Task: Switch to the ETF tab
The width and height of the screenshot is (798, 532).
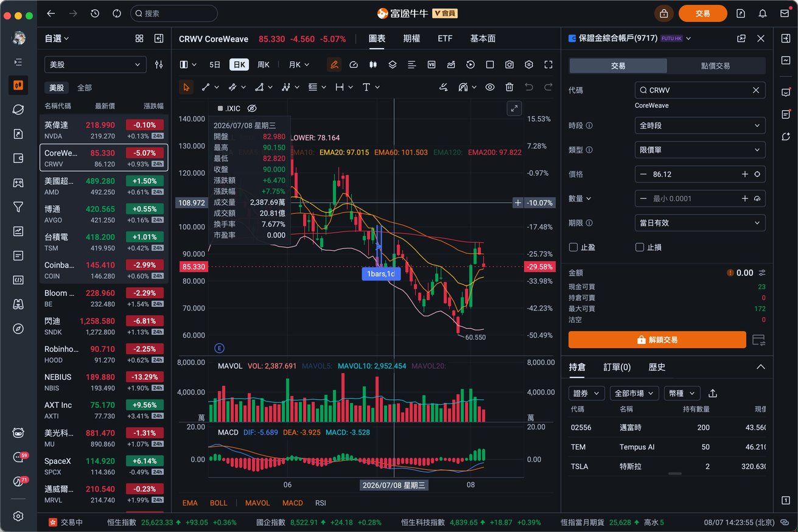Action: (445, 38)
